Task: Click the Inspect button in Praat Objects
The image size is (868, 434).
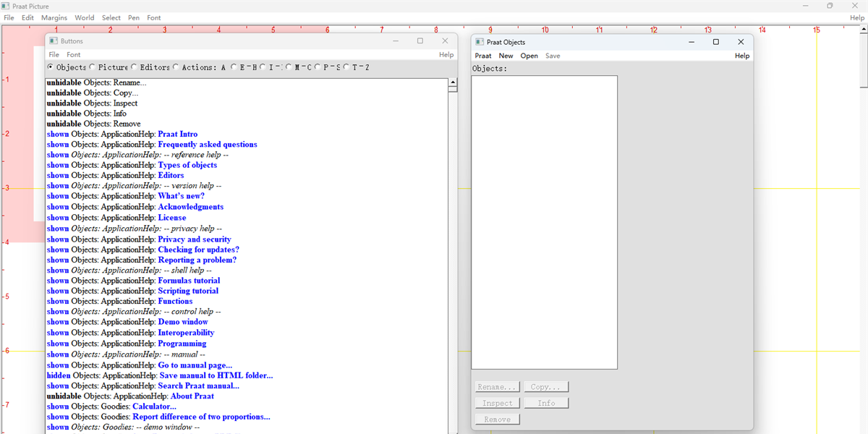Action: pyautogui.click(x=497, y=402)
